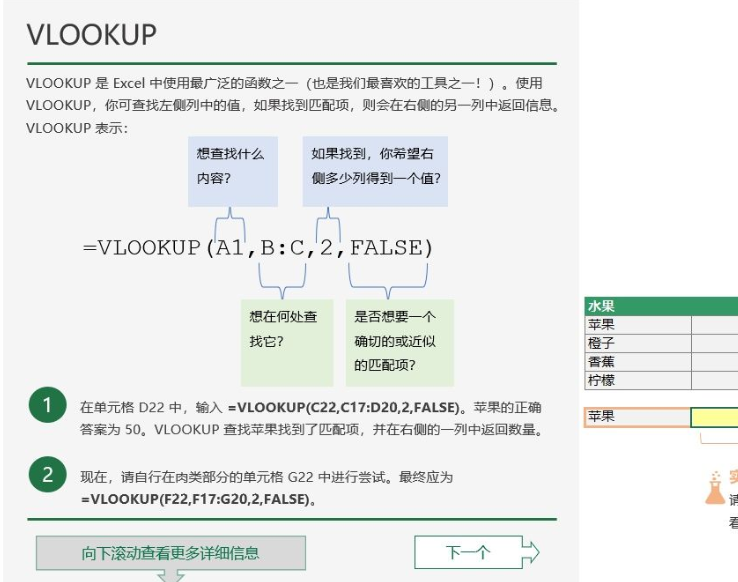The width and height of the screenshot is (738, 582).
Task: Select the 橙子 cell in fruit table
Action: tap(638, 343)
